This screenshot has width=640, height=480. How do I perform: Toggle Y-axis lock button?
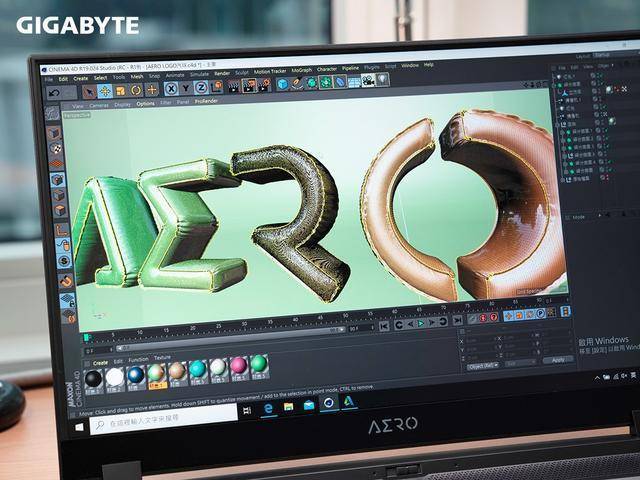tap(186, 88)
